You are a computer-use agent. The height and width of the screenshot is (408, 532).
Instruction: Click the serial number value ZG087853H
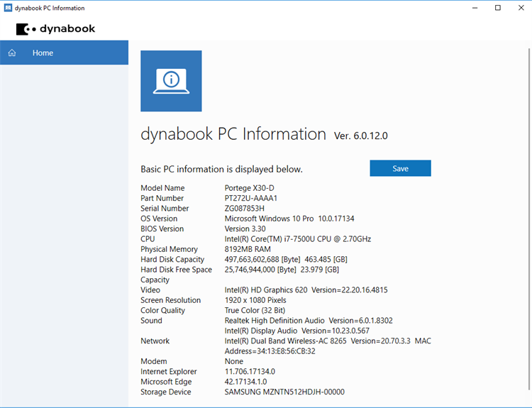coord(244,209)
